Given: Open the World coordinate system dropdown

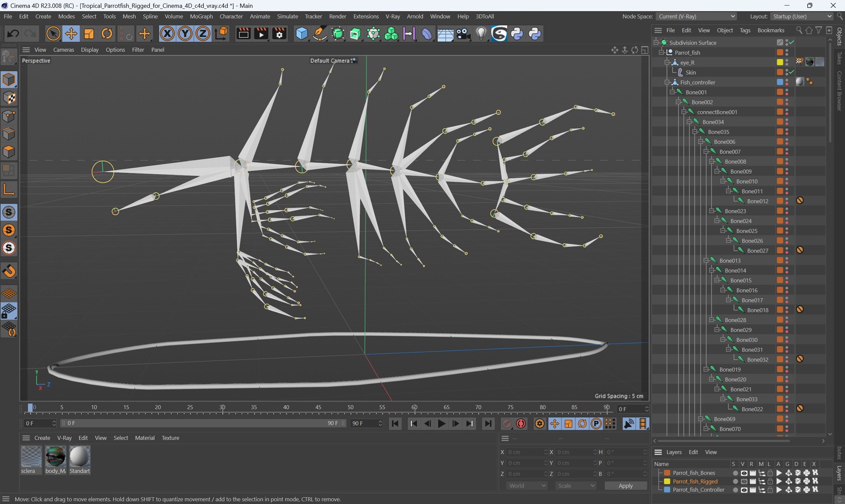Looking at the screenshot, I should 527,486.
